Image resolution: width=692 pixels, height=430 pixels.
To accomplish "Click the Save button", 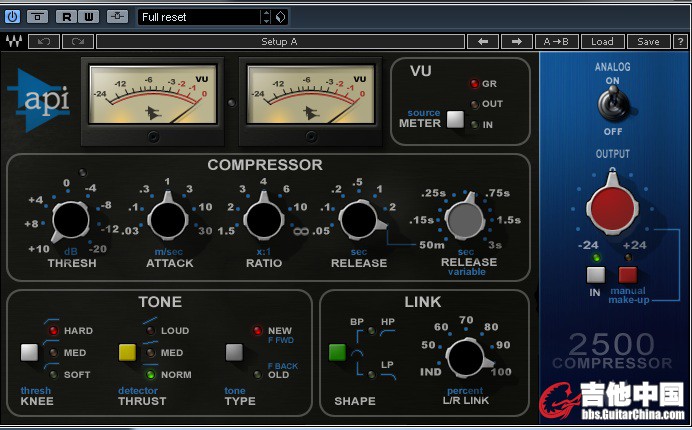I will coord(648,42).
